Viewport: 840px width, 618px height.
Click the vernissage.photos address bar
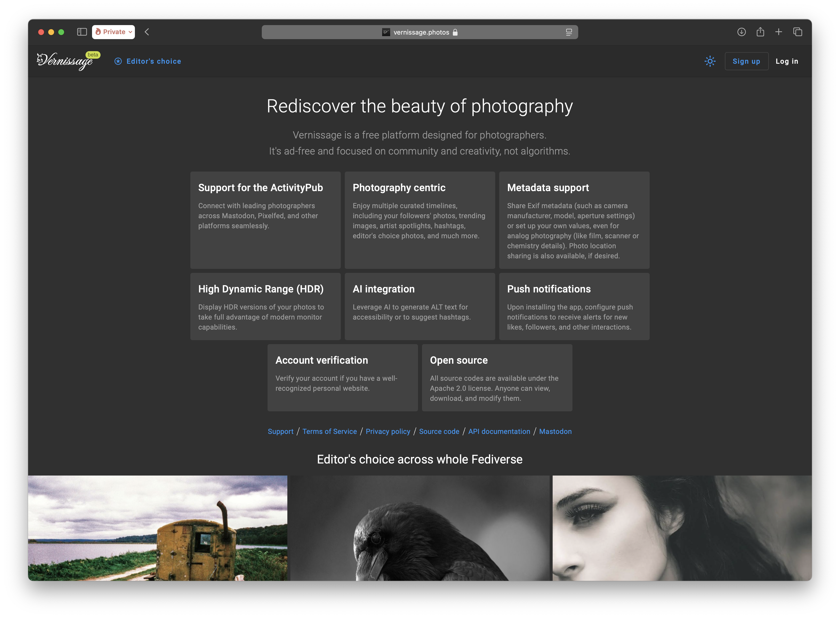[420, 32]
